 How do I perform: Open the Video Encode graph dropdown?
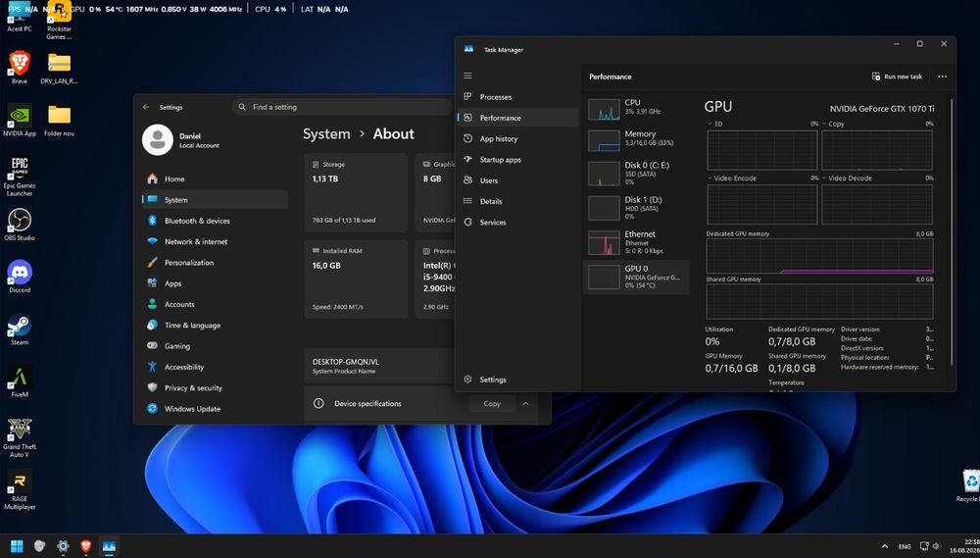tap(732, 178)
